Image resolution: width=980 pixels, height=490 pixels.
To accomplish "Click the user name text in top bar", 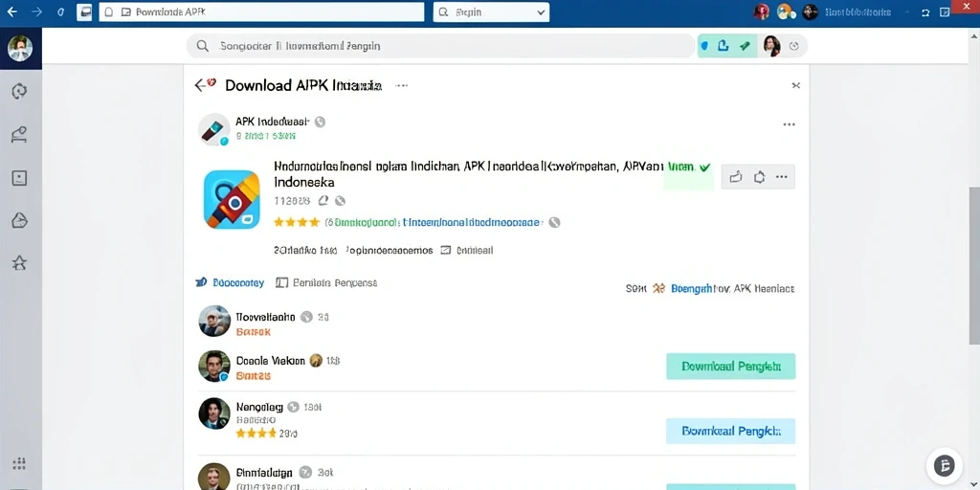I will 858,11.
